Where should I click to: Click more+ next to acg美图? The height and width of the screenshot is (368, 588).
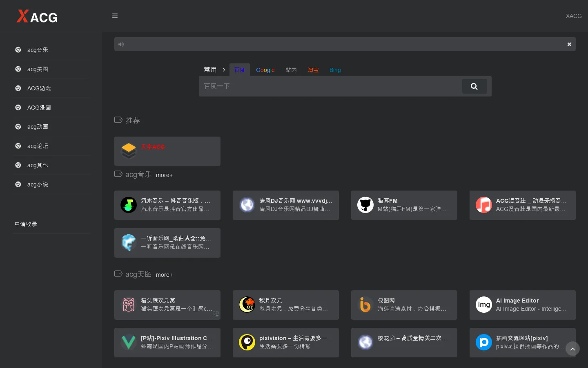point(164,275)
